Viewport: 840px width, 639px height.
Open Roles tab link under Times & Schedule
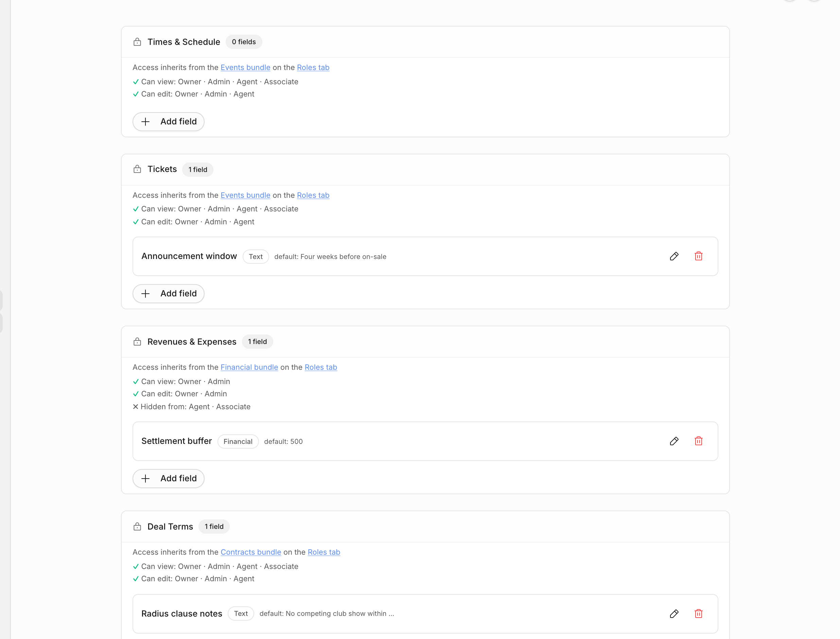pyautogui.click(x=313, y=67)
